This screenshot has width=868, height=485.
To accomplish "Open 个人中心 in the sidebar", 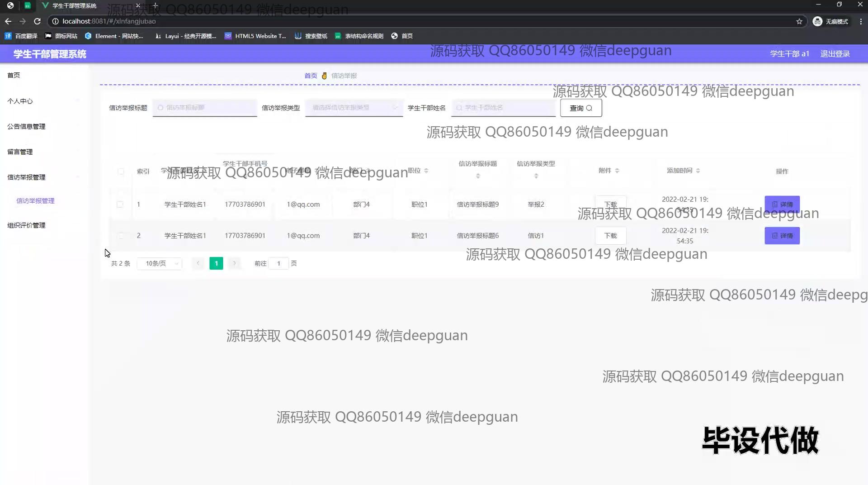I will click(x=20, y=101).
